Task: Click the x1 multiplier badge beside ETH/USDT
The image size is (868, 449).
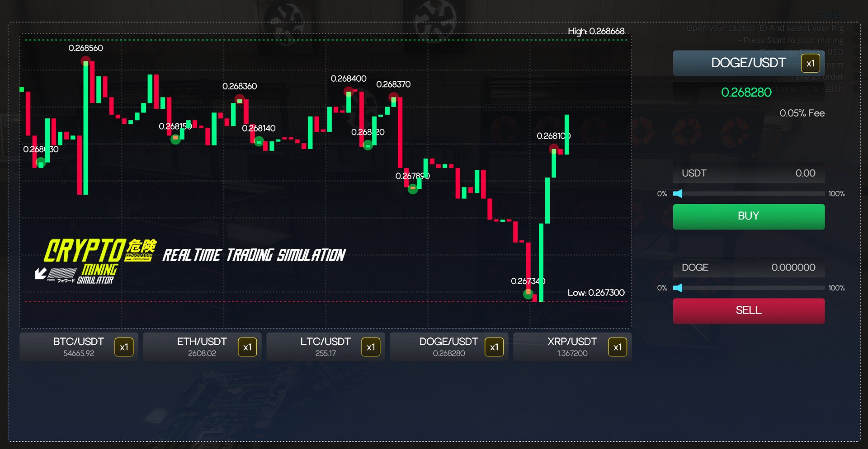Action: pyautogui.click(x=247, y=347)
